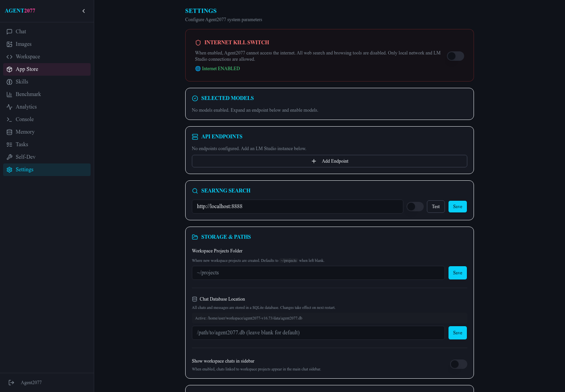
Task: Click the Console prompt icon
Action: [9, 120]
